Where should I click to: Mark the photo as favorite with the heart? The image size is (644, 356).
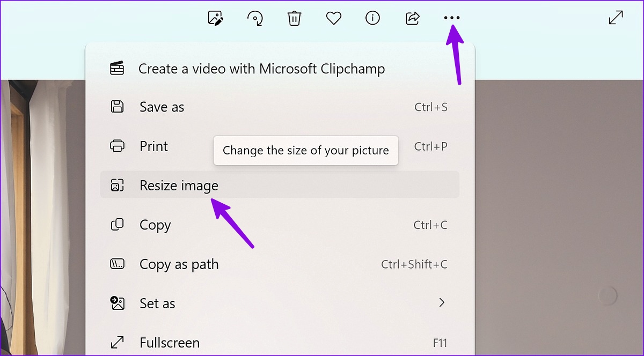click(x=334, y=18)
